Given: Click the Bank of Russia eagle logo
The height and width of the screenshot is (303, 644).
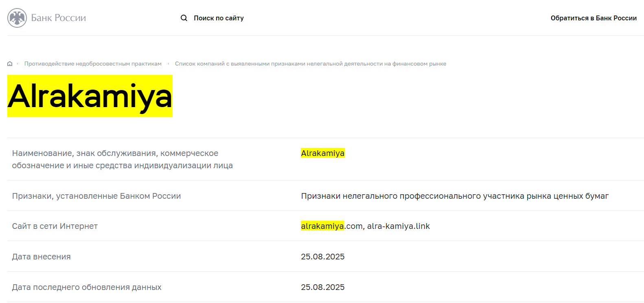Looking at the screenshot, I should 17,18.
